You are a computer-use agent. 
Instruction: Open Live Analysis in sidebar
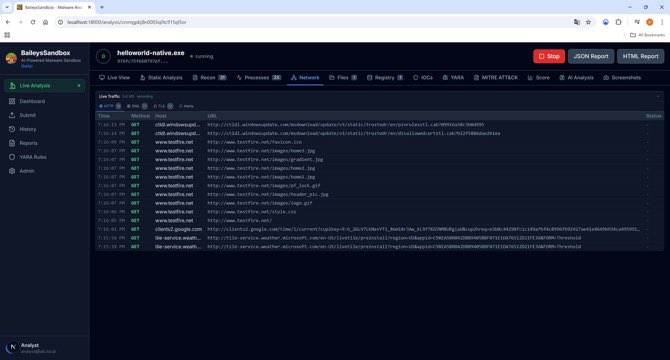(x=44, y=86)
